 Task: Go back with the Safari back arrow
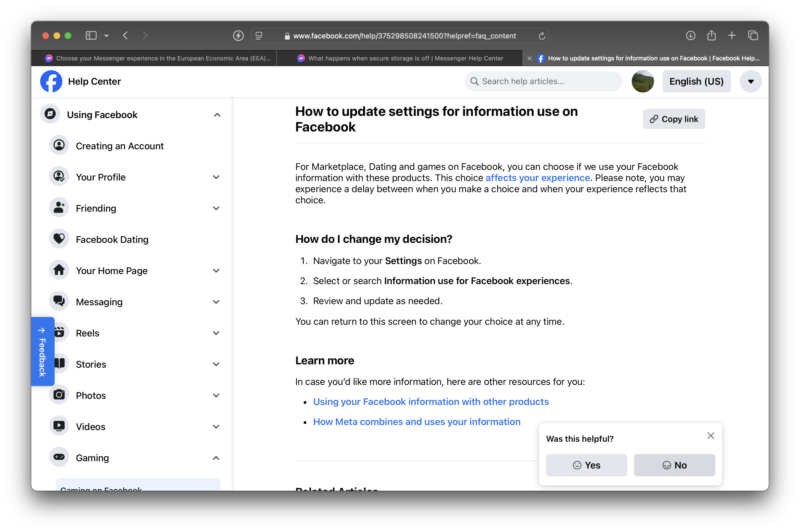pyautogui.click(x=126, y=36)
